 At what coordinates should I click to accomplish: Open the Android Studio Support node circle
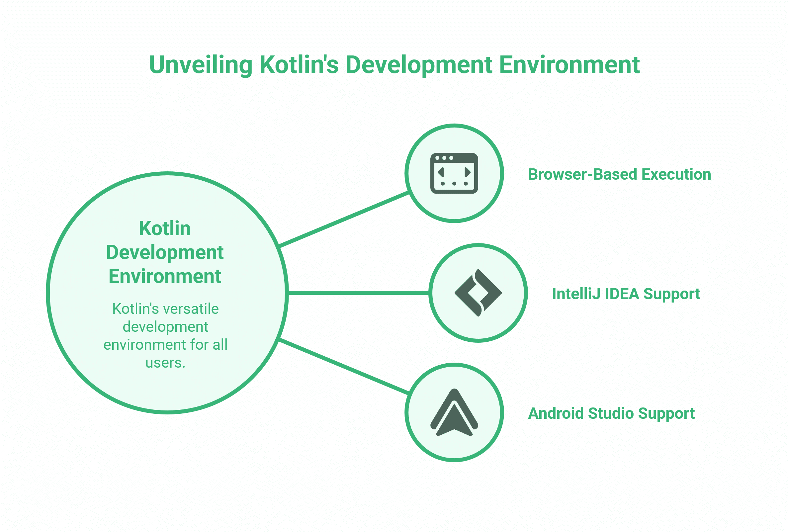454,414
